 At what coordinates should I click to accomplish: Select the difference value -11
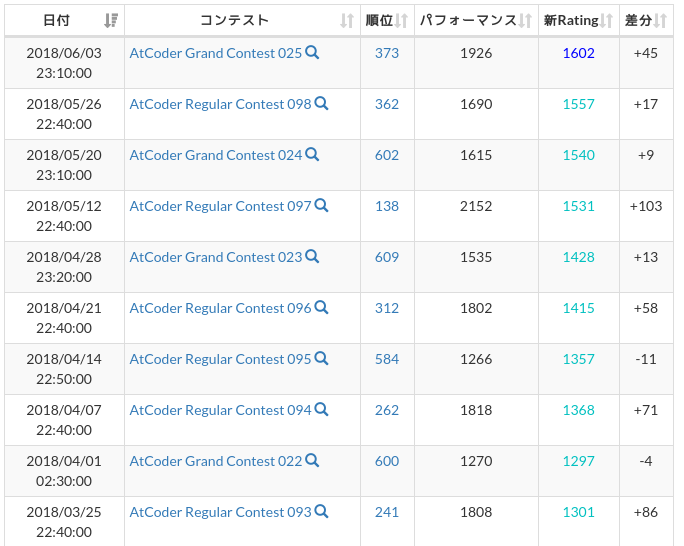point(646,359)
